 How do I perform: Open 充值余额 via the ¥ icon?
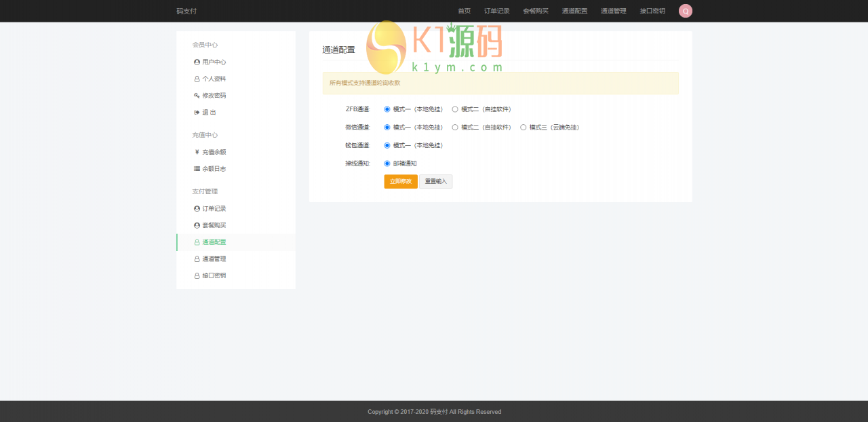point(196,152)
